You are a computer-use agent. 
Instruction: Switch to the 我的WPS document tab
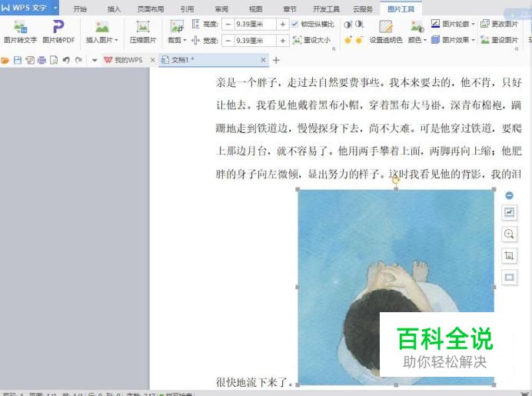click(124, 60)
